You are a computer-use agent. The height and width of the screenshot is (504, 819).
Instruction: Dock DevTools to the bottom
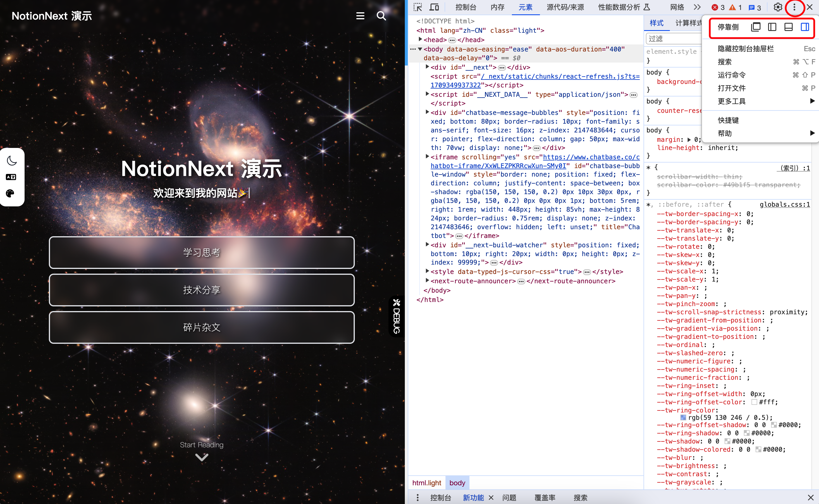click(x=788, y=27)
